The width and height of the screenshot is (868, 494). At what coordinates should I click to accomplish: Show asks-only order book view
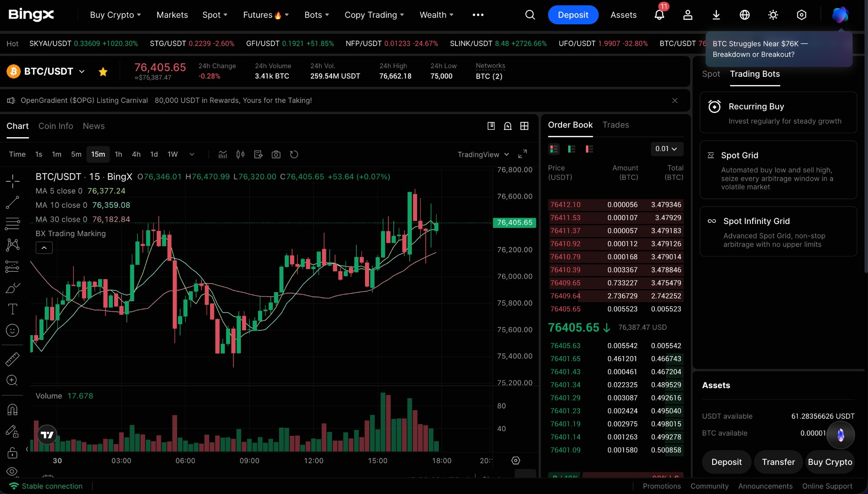[589, 149]
